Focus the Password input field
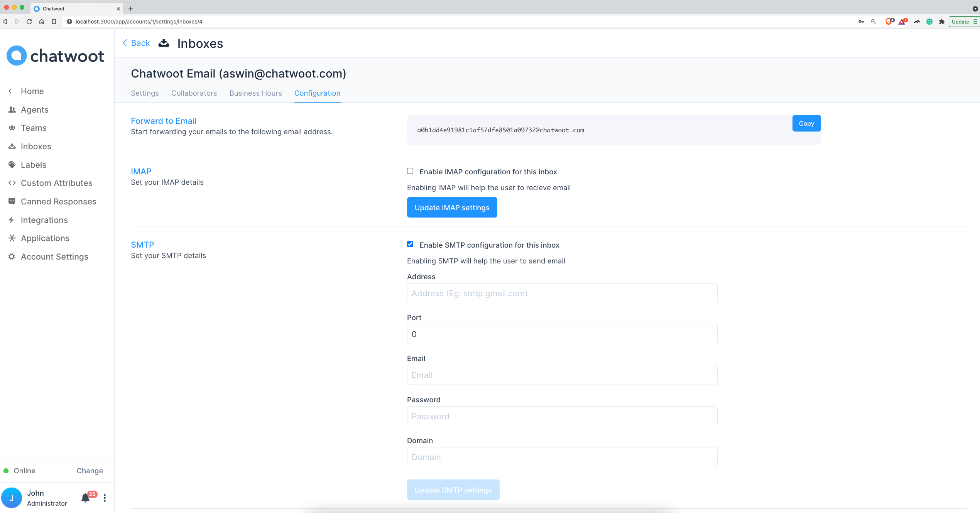The height and width of the screenshot is (513, 980). (x=562, y=416)
